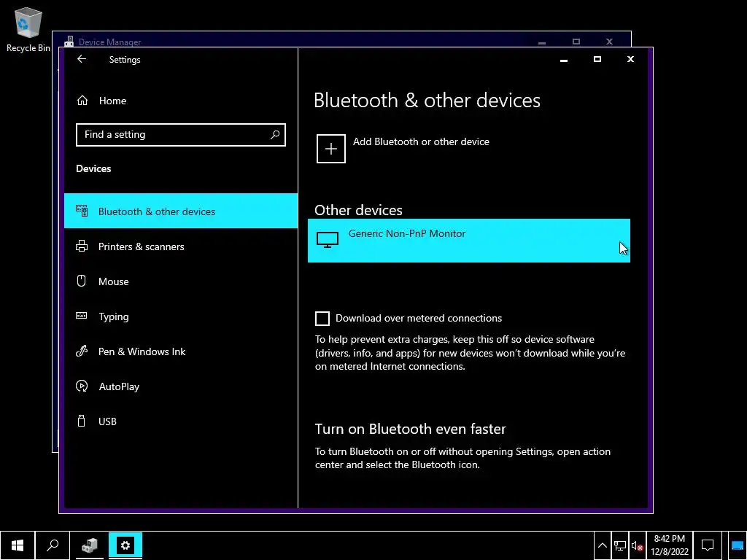The width and height of the screenshot is (747, 560).
Task: Open the USB settings page
Action: click(x=181, y=421)
